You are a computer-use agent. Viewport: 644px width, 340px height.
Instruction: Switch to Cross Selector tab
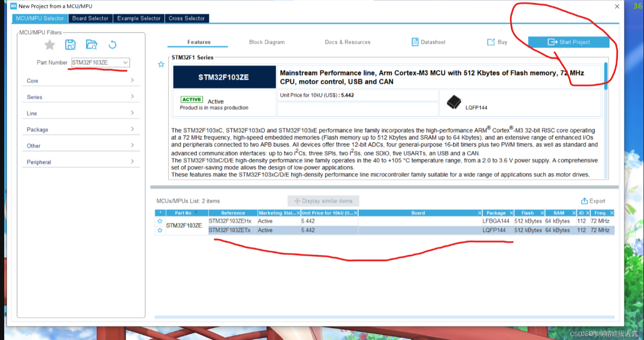[187, 18]
